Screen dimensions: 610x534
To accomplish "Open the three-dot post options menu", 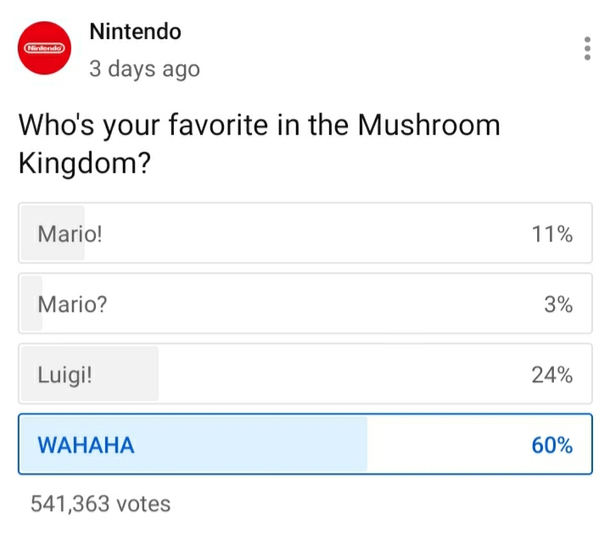I will click(x=587, y=49).
